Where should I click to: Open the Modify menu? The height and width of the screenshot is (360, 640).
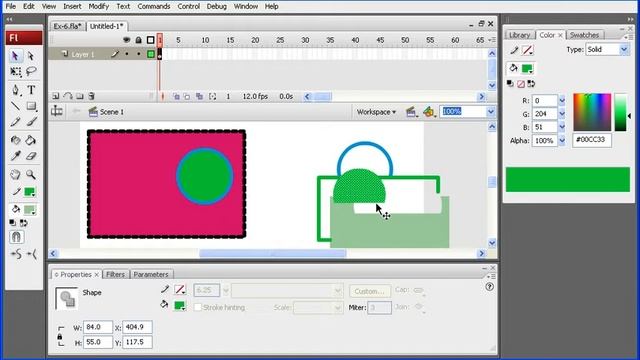tap(98, 7)
